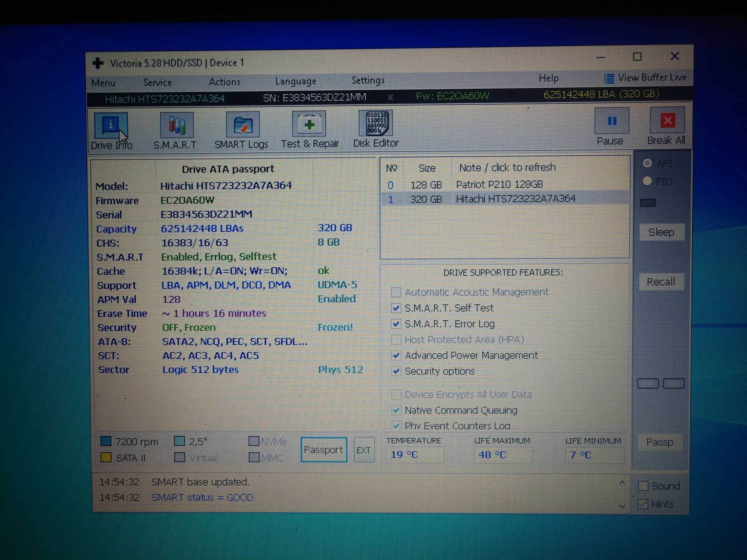Click the 7200 rpm indicator box
Image resolution: width=747 pixels, height=560 pixels.
click(106, 442)
